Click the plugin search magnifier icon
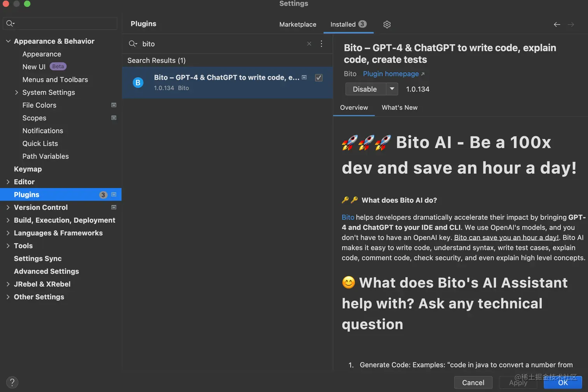 (x=133, y=44)
